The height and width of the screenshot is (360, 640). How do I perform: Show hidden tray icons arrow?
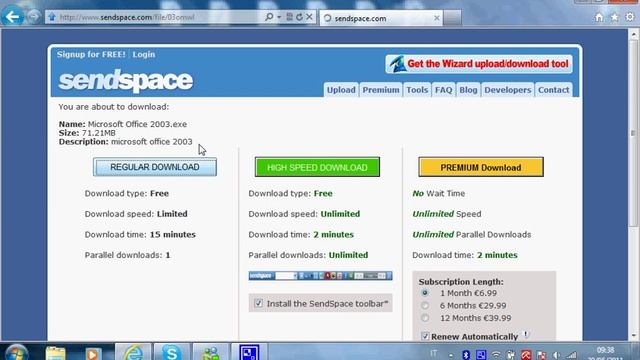(451, 356)
